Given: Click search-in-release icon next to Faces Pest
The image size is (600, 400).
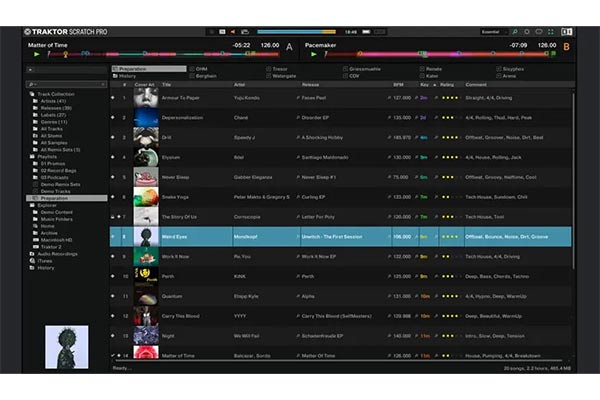Looking at the screenshot, I should [297, 99].
